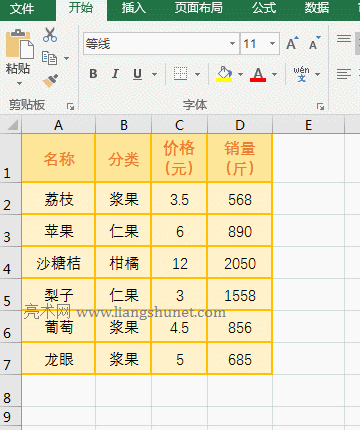360x430 pixels.
Task: Activate the Format Painter brush
Action: (50, 80)
